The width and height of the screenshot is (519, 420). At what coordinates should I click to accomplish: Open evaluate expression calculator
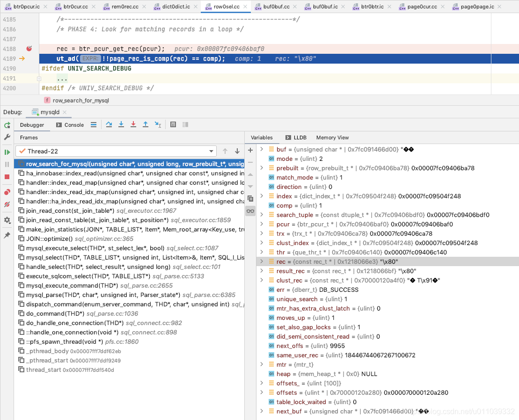point(173,125)
